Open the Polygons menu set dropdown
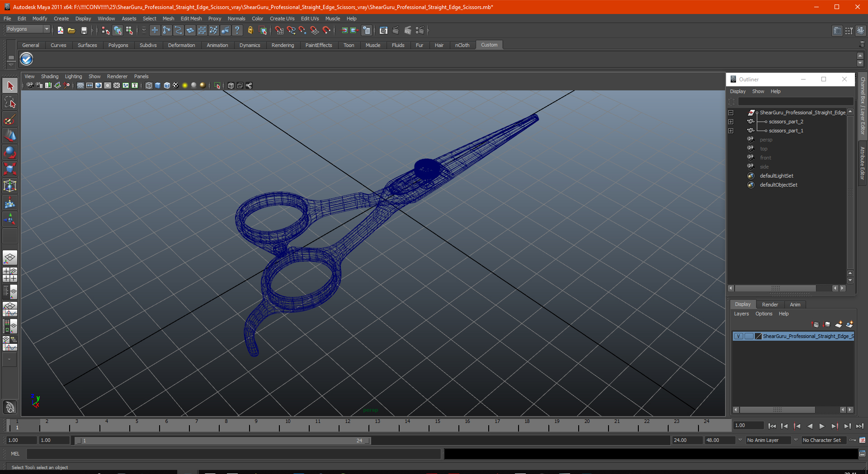This screenshot has height=474, width=868. coord(28,29)
